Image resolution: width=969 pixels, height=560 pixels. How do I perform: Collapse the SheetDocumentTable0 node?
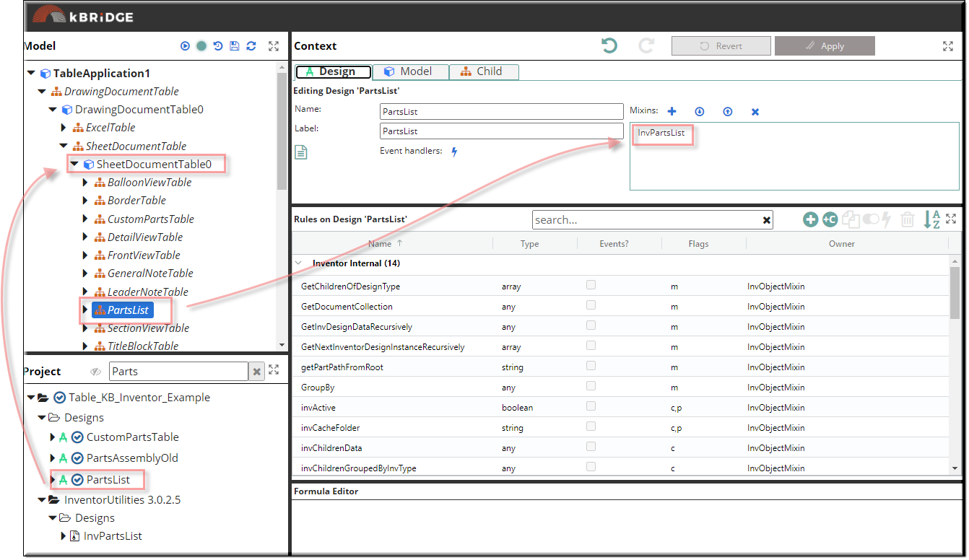[x=74, y=165]
